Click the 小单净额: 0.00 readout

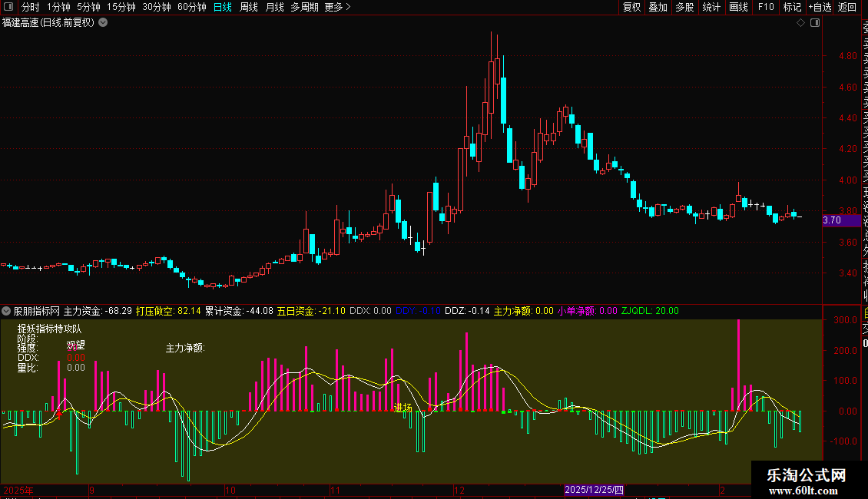tap(588, 311)
